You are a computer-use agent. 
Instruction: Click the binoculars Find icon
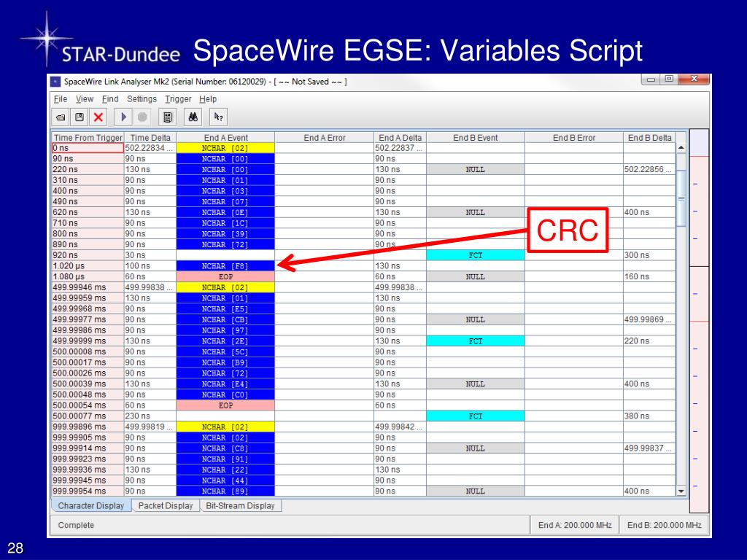pos(193,117)
